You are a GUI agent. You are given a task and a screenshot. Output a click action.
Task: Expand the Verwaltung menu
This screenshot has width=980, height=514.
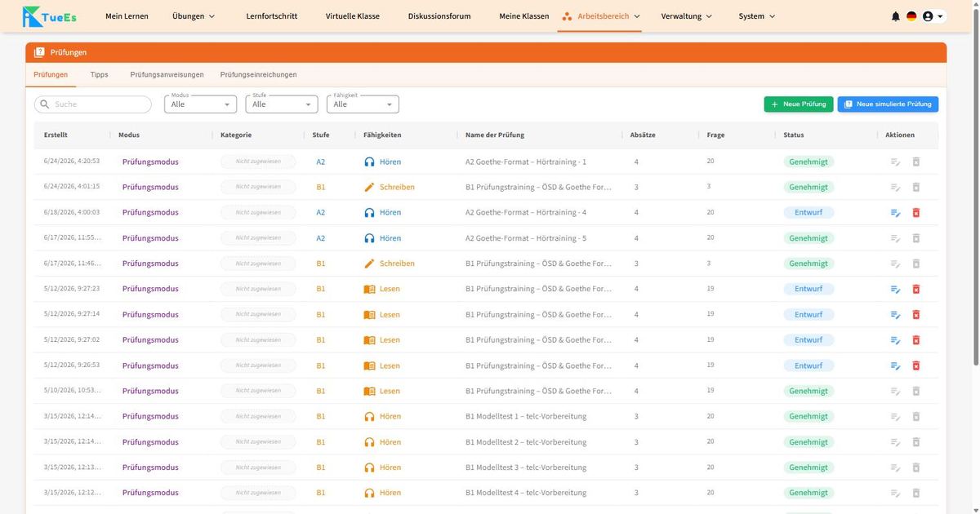pyautogui.click(x=686, y=16)
